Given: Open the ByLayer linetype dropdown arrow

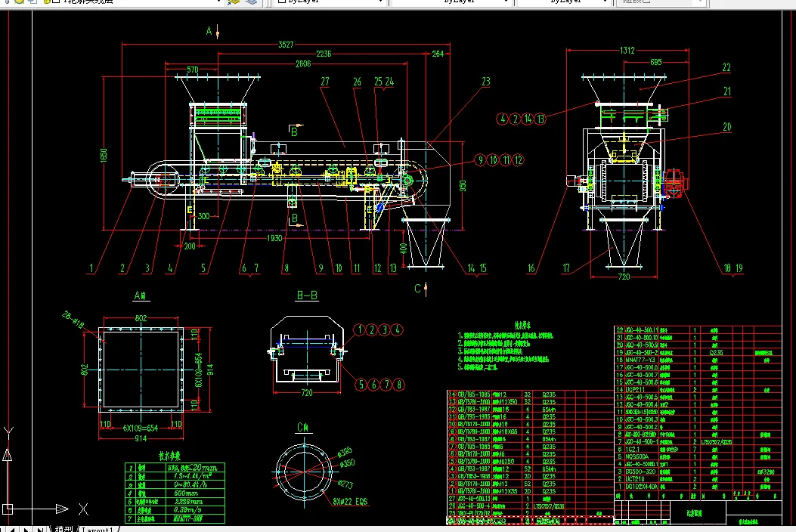Looking at the screenshot, I should point(506,2).
